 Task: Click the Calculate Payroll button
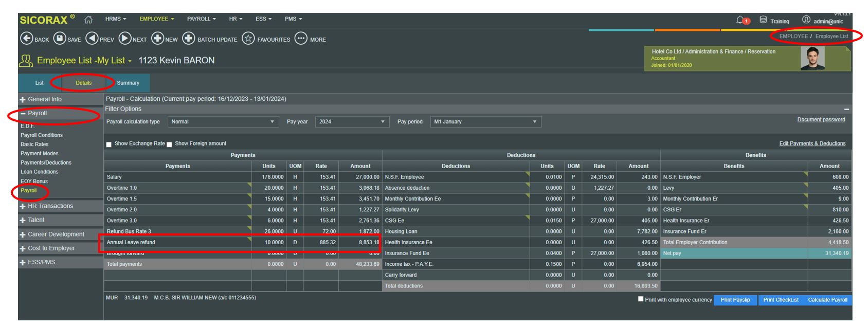827,300
